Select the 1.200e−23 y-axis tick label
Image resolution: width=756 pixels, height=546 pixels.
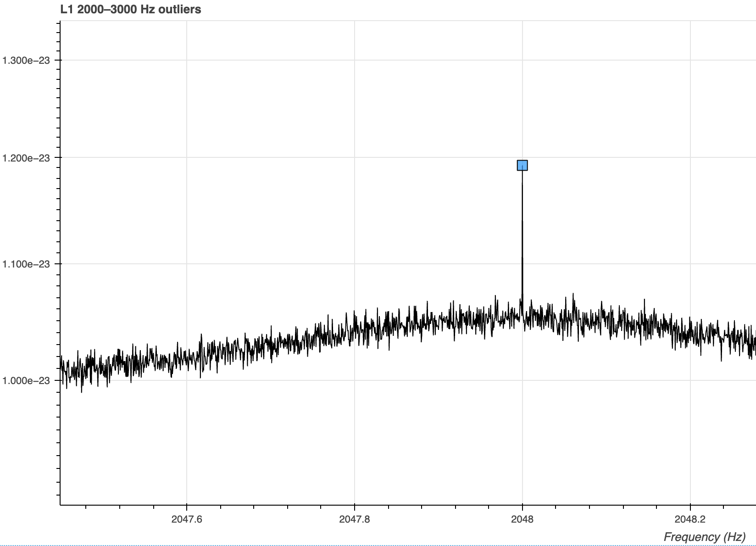(26, 158)
